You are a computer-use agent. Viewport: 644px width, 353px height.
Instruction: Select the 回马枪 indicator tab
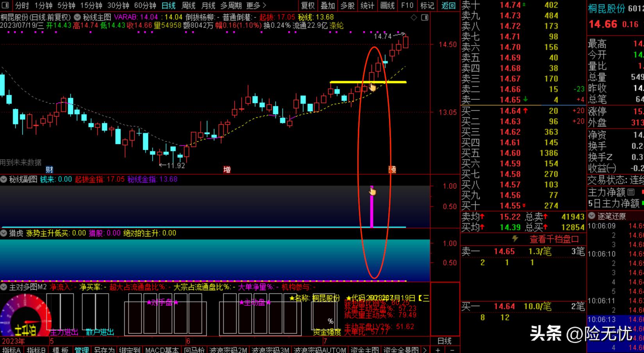pos(194,350)
